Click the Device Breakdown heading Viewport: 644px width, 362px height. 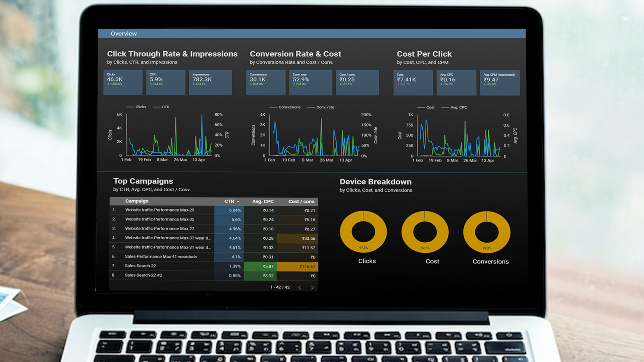[376, 182]
